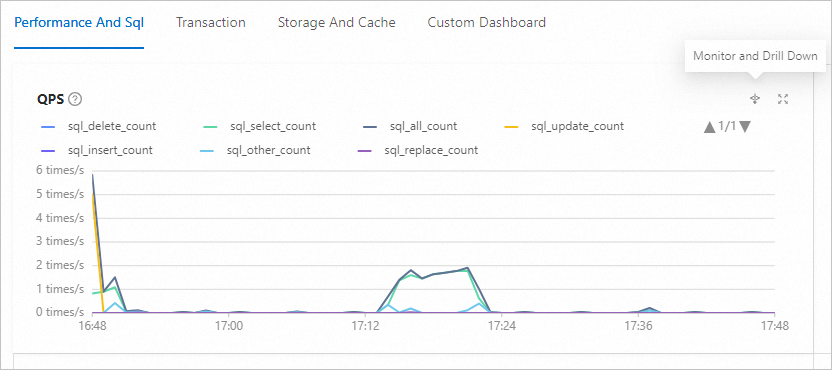Screen dimensions: 832x370
Task: Select the Custom Dashboard tab
Action: [487, 22]
